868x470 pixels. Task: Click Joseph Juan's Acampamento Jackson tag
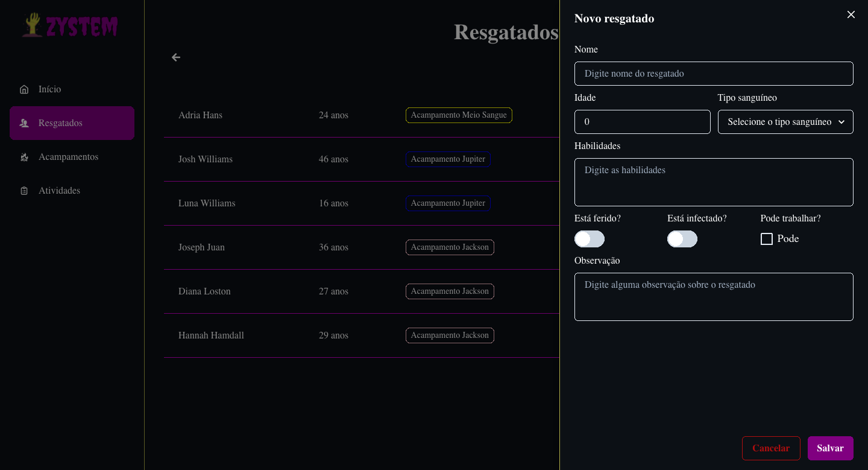pyautogui.click(x=450, y=247)
